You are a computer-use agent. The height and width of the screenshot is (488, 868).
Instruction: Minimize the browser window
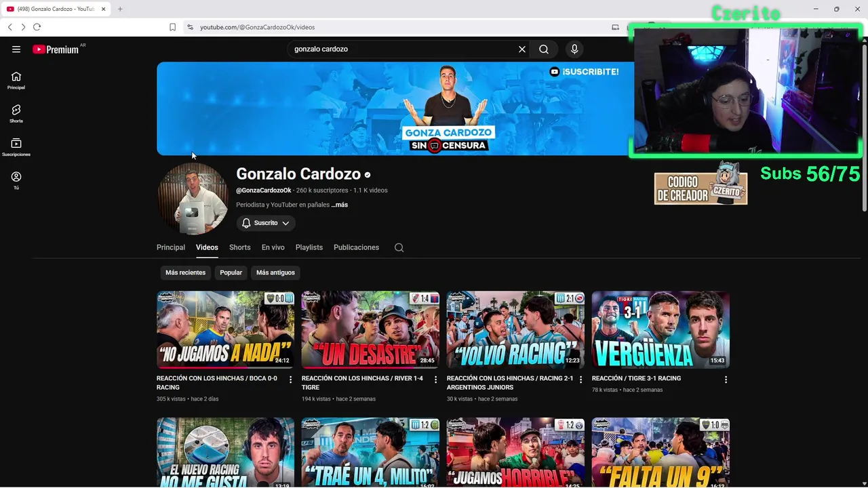pyautogui.click(x=816, y=9)
